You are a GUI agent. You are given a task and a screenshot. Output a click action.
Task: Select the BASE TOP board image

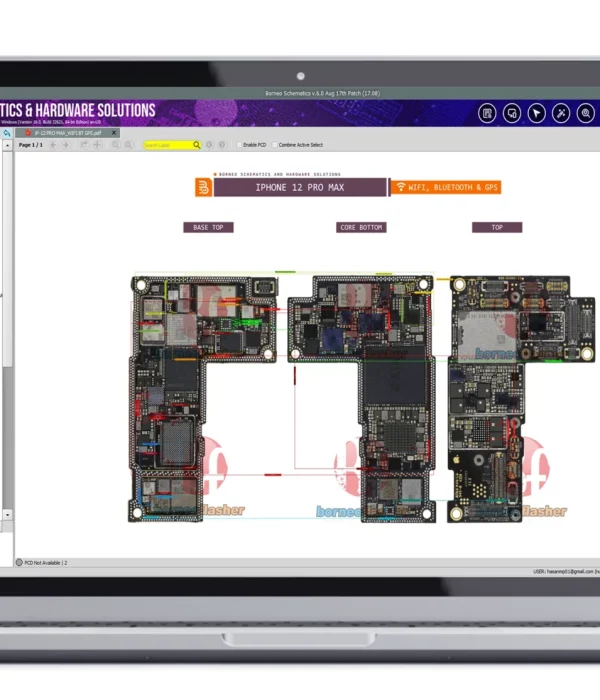203,399
